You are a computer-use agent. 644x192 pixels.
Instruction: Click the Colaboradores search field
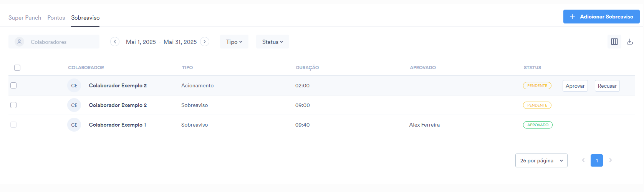54,42
